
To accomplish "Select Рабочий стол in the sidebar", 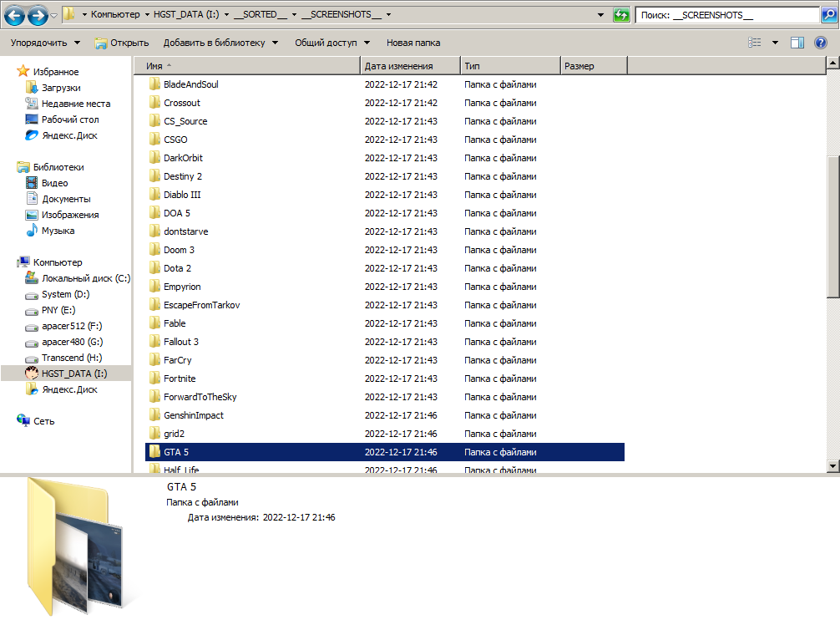I will (x=70, y=119).
